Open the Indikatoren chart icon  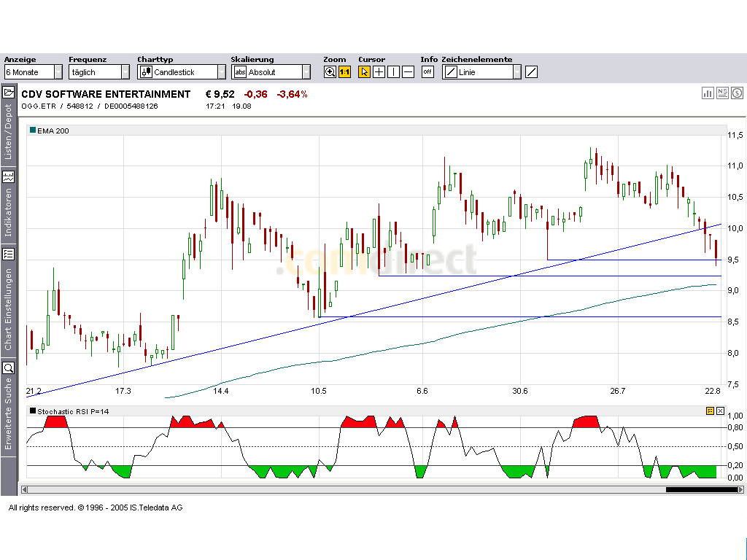[9, 177]
